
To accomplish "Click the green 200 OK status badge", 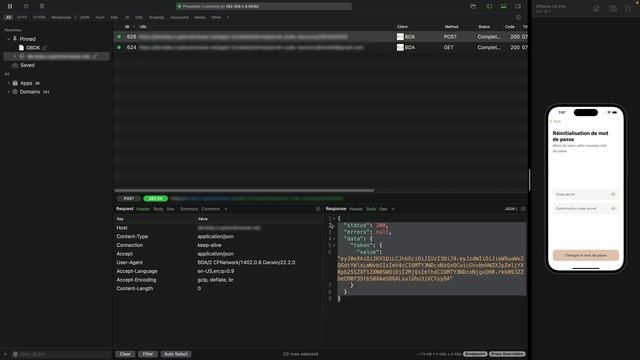I will [x=156, y=198].
